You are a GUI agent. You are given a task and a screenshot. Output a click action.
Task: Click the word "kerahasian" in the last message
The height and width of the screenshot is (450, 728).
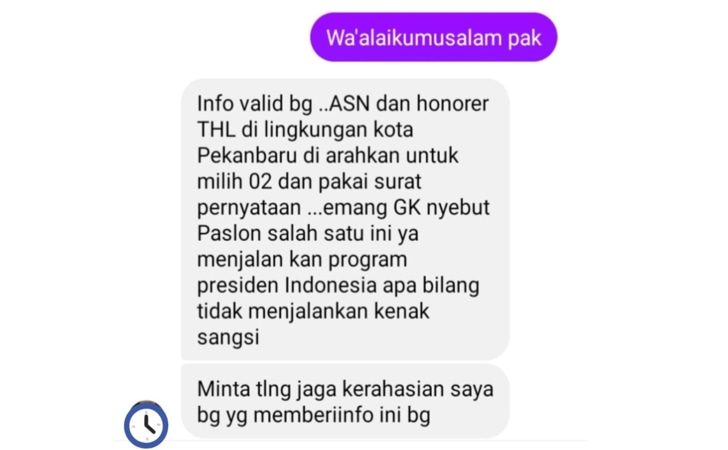point(393,389)
